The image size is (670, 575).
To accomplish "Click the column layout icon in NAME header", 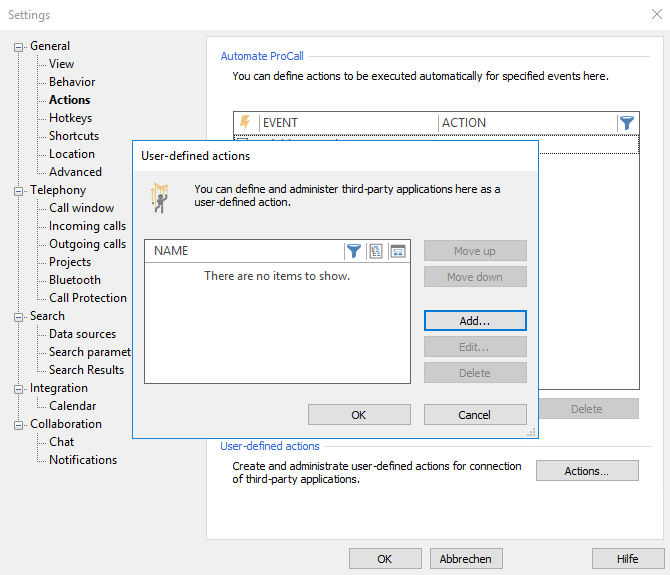I will (398, 251).
